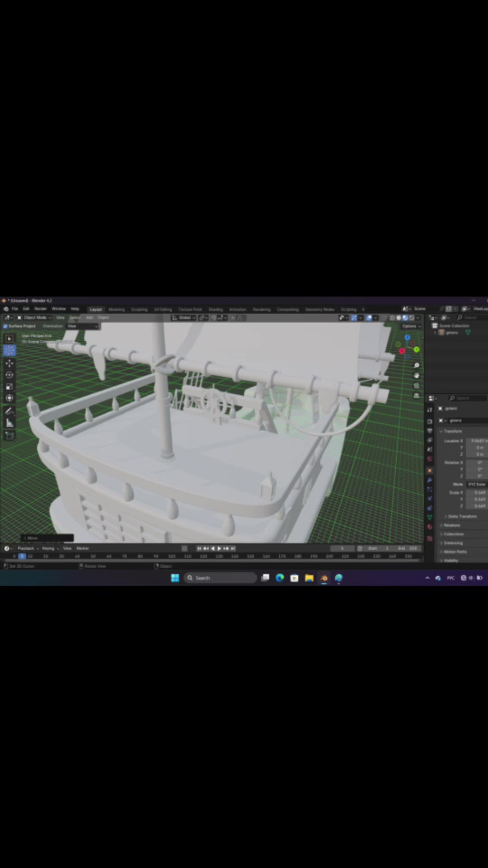Switch to rendered viewport shading
488x868 pixels.
pyautogui.click(x=411, y=318)
